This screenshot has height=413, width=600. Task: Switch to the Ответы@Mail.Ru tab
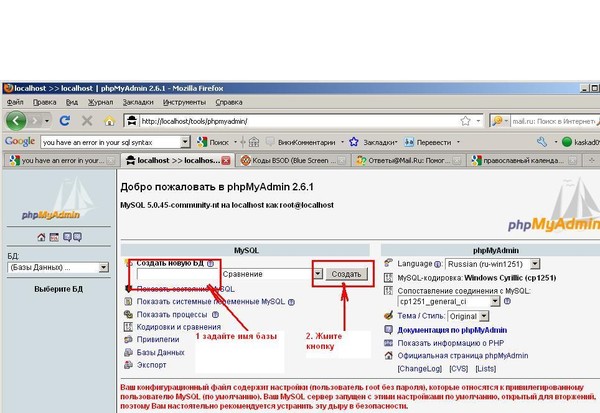coord(409,160)
